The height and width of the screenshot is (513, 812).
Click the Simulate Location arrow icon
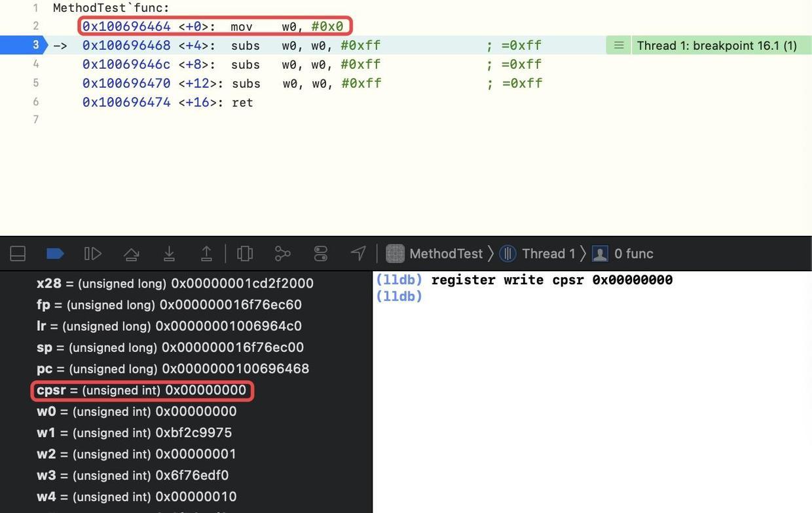pos(358,254)
